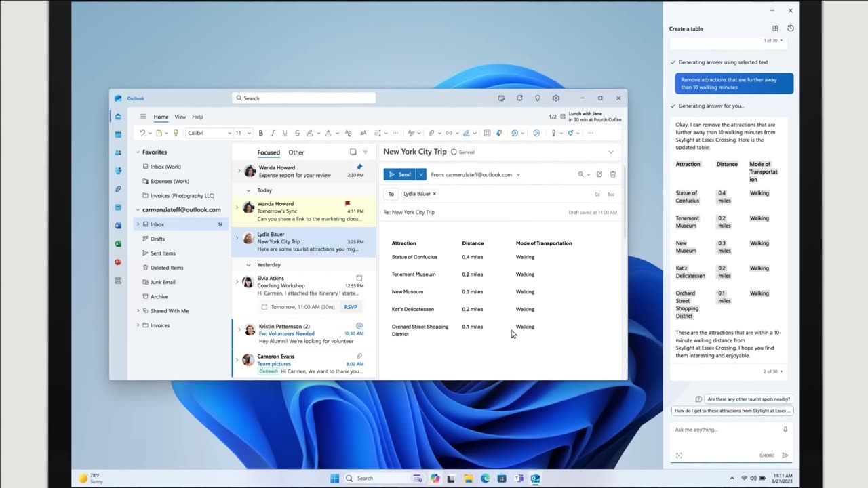
Task: Click the Outlook search box
Action: click(304, 98)
